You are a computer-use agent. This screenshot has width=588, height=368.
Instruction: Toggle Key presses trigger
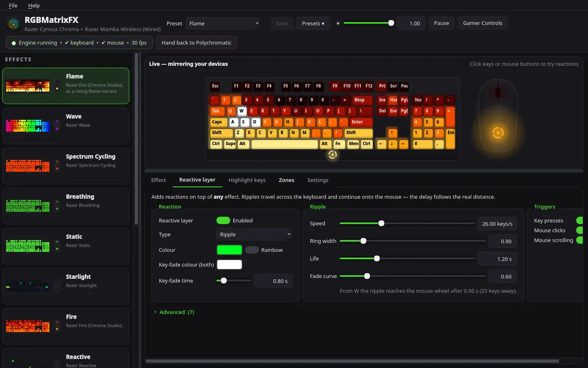pos(579,220)
